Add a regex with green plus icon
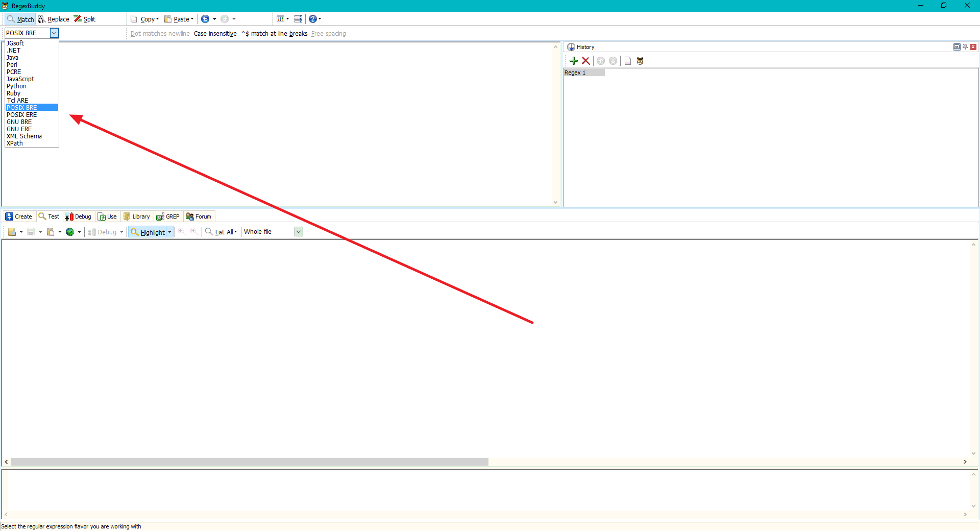This screenshot has width=980, height=531. pyautogui.click(x=574, y=61)
